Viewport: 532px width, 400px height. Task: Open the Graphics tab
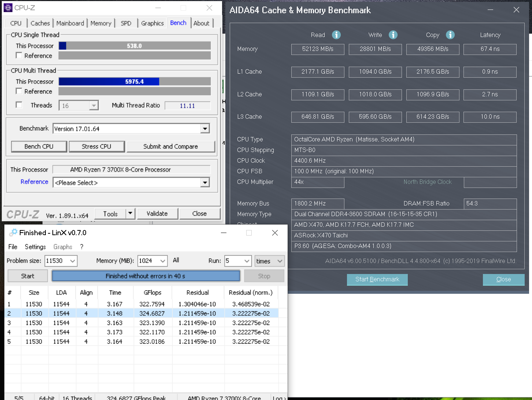pyautogui.click(x=152, y=23)
